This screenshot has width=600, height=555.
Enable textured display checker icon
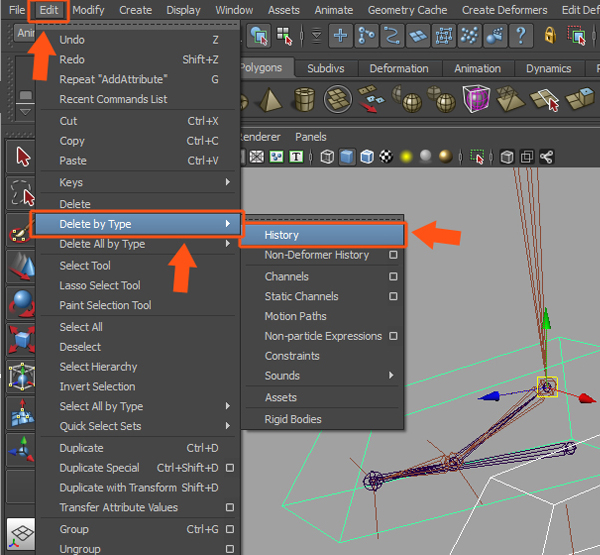pos(386,156)
